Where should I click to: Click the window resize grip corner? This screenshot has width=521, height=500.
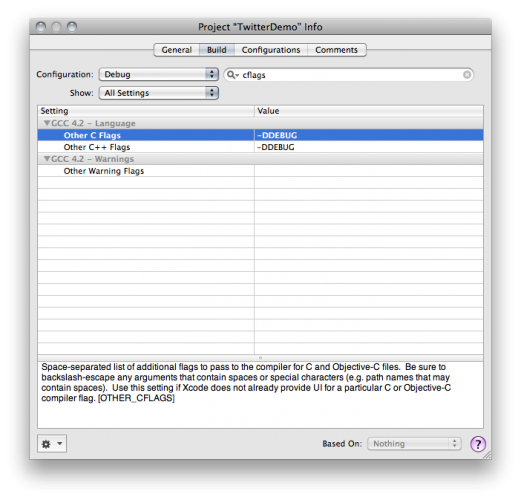[x=487, y=455]
